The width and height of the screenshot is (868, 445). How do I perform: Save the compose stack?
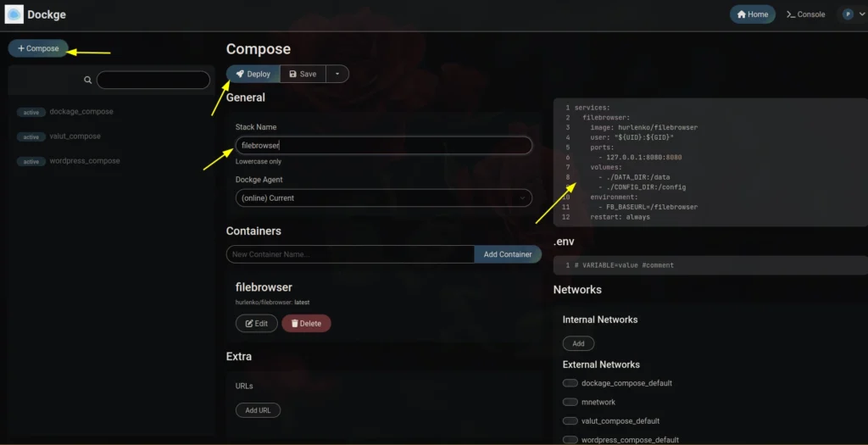[303, 74]
